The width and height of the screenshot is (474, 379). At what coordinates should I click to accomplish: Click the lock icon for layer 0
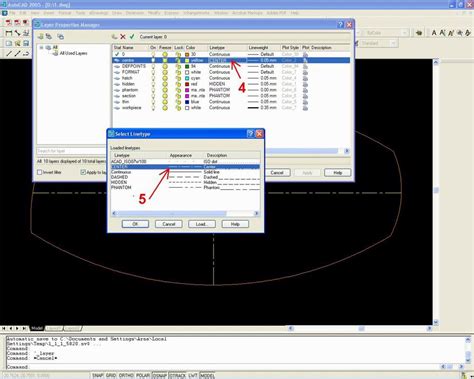click(x=178, y=54)
